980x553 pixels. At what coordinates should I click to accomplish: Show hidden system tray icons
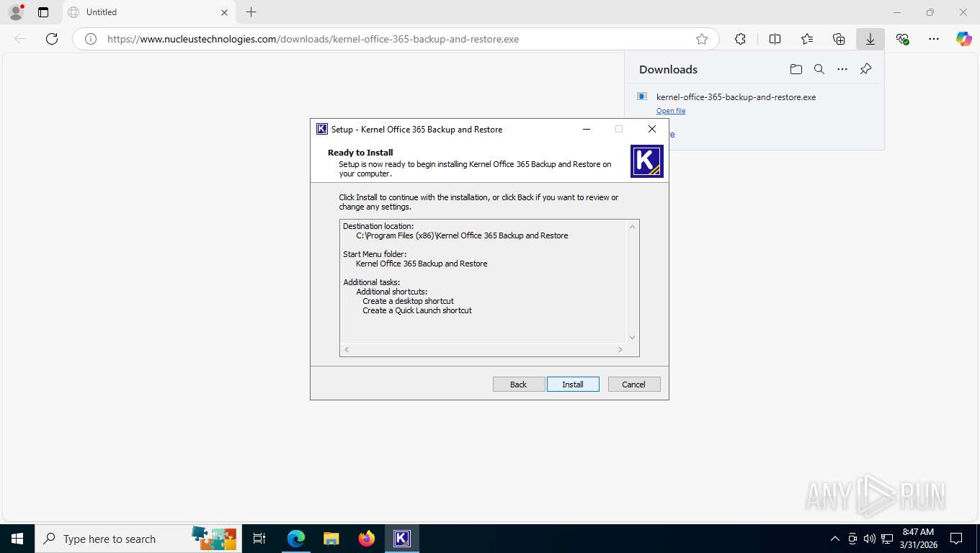click(835, 539)
